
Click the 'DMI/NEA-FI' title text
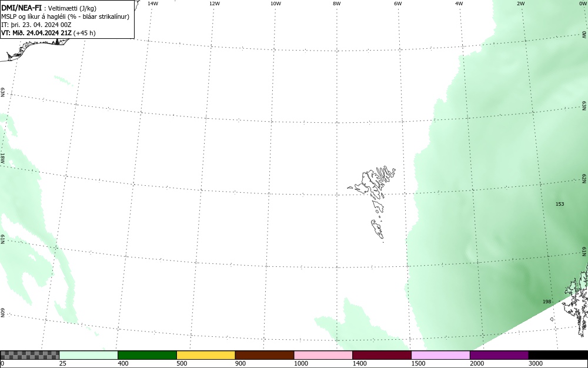(x=21, y=8)
